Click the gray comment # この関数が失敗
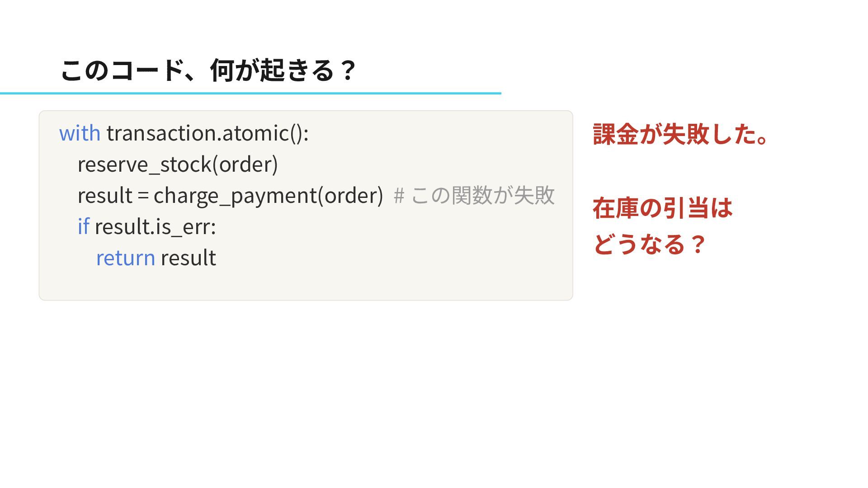The image size is (868, 488). (x=474, y=196)
